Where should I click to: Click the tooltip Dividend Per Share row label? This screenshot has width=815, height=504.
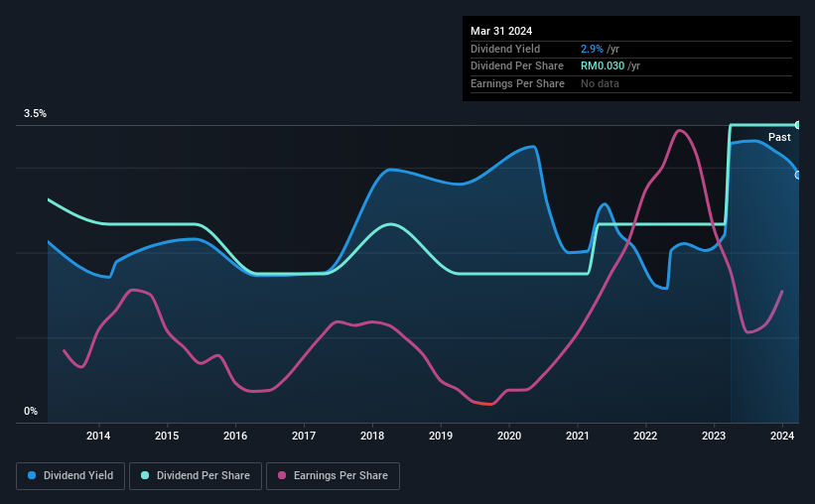click(x=516, y=66)
